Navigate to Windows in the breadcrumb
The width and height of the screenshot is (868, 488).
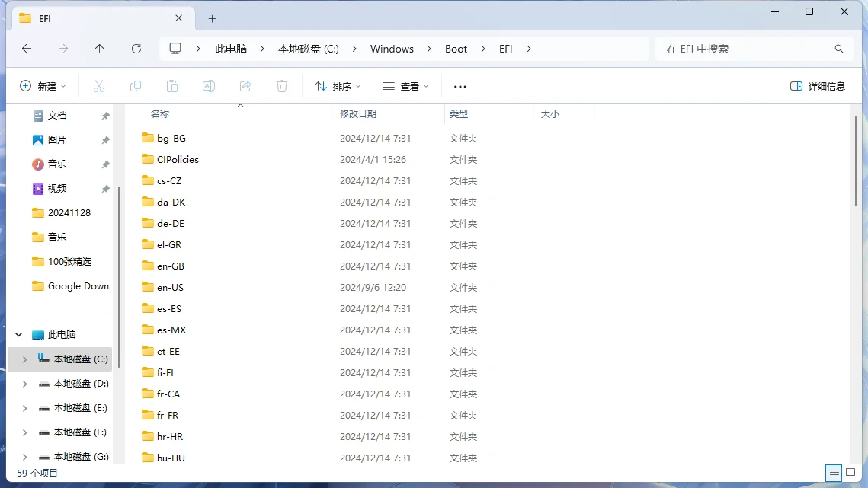(x=392, y=49)
